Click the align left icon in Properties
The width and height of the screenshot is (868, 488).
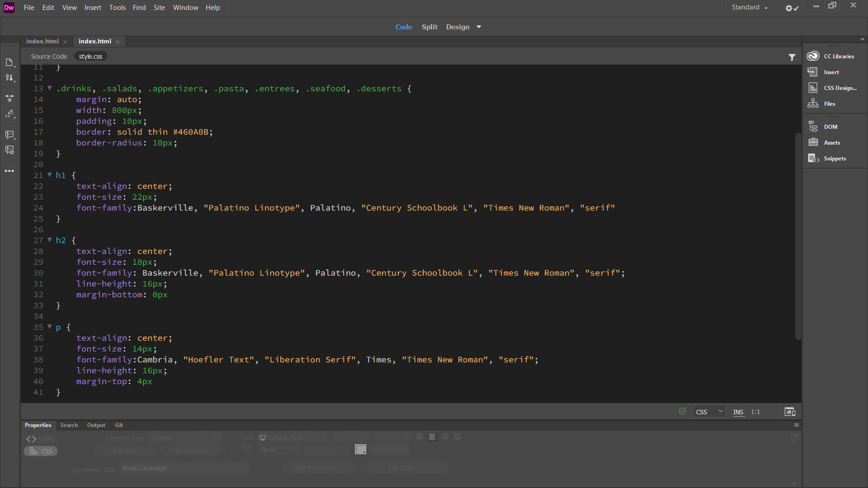(x=420, y=437)
